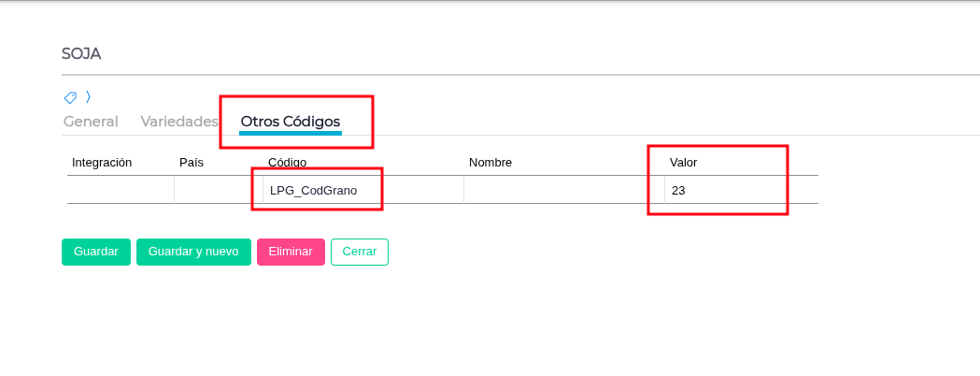Click the Nombre column header
980x376 pixels.
pos(490,163)
